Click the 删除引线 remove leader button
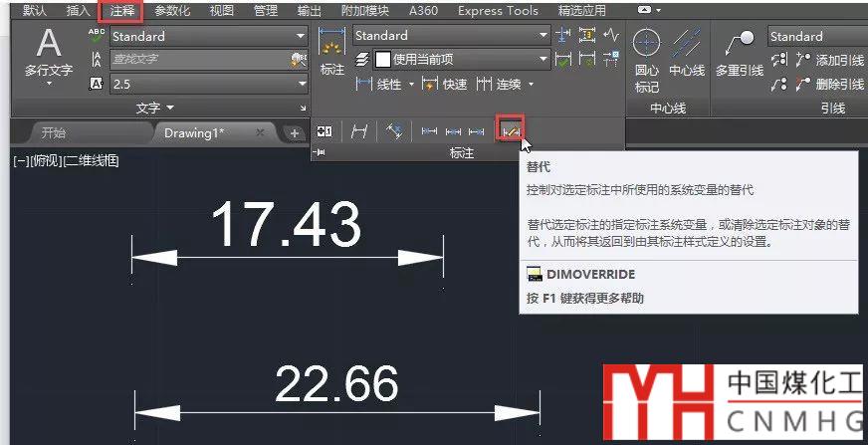This screenshot has height=445, width=868. [830, 85]
